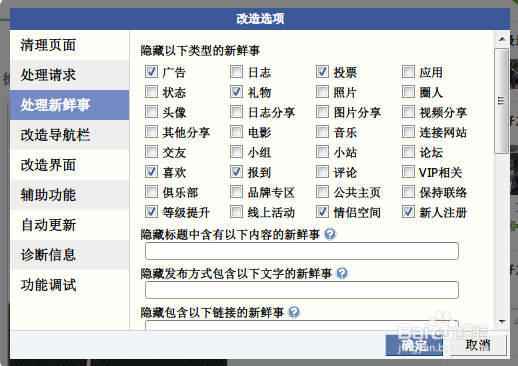Focus the hidden links input field

click(x=302, y=325)
